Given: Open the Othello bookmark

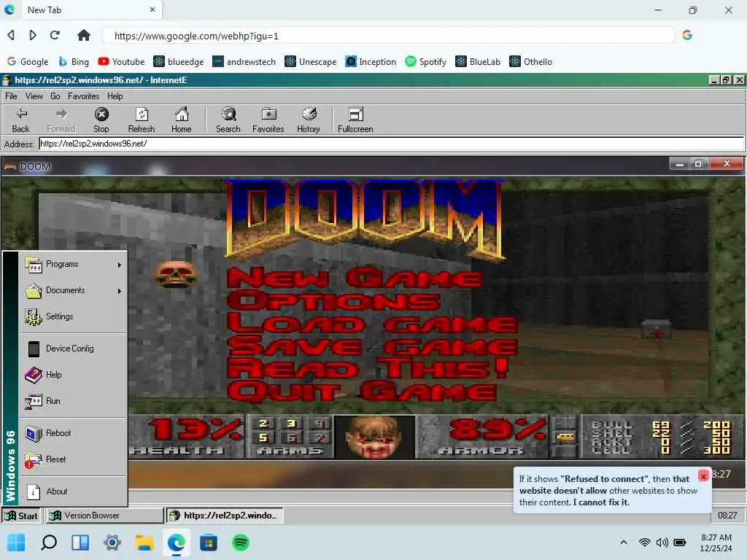Looking at the screenshot, I should pyautogui.click(x=531, y=62).
